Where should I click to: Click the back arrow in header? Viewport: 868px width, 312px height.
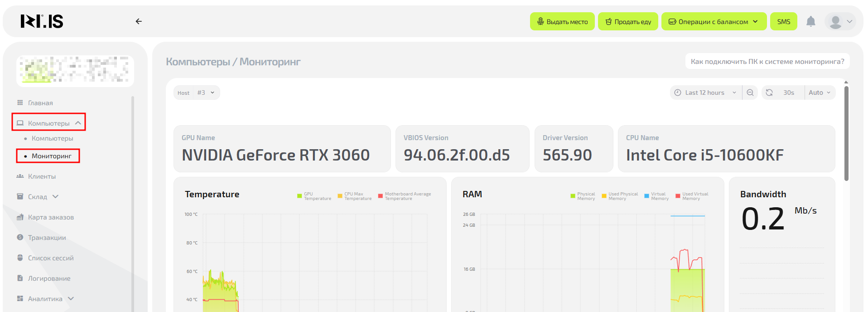(x=139, y=21)
